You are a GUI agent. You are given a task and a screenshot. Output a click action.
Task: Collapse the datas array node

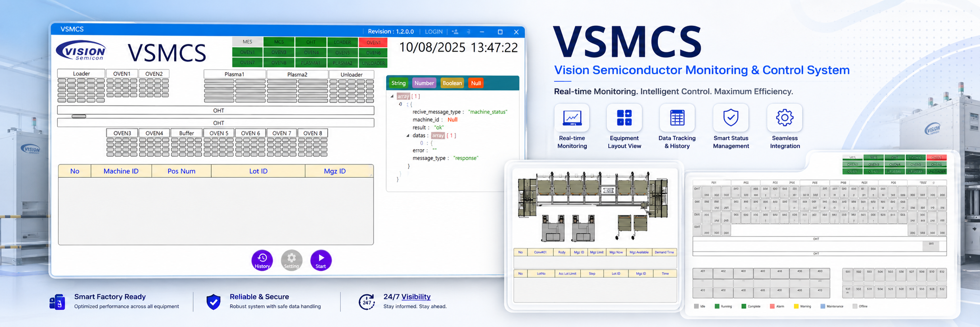408,135
